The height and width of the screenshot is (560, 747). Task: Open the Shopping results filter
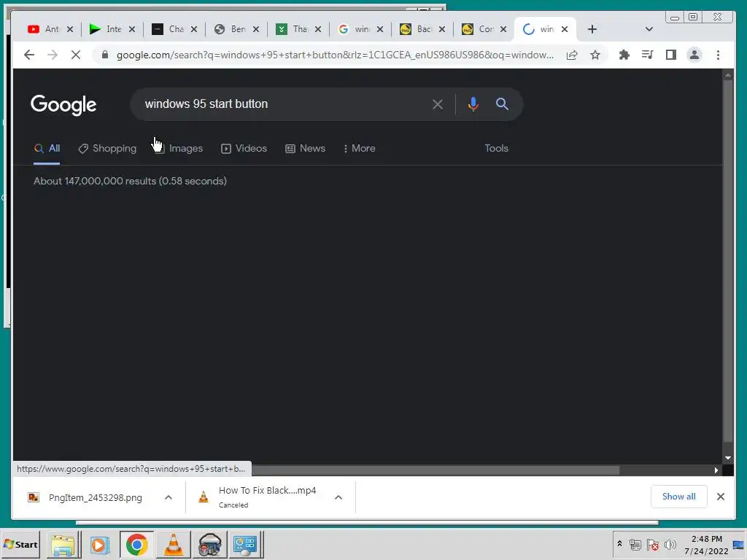click(x=107, y=149)
